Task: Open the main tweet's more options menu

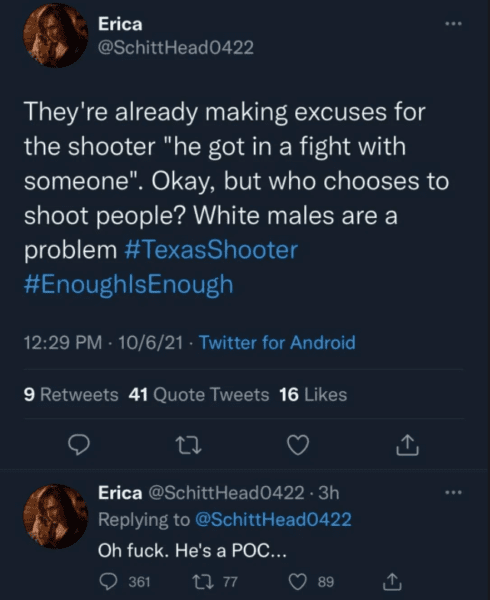Action: (x=454, y=24)
